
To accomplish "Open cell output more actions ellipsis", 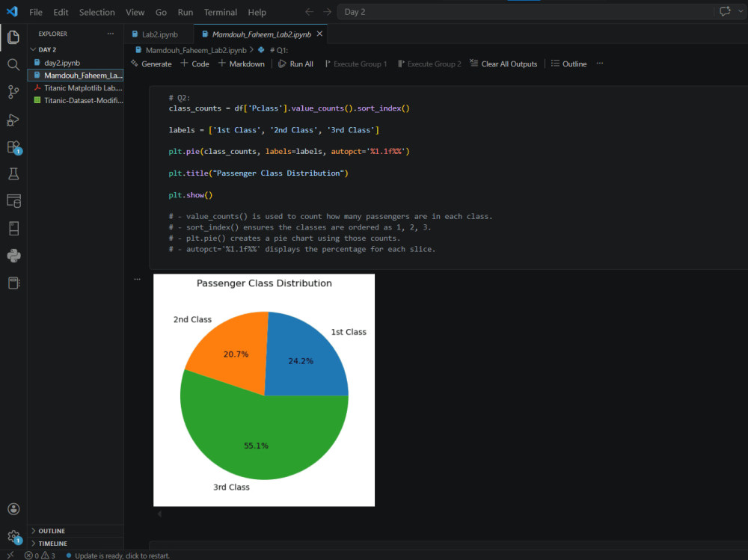I will 138,279.
